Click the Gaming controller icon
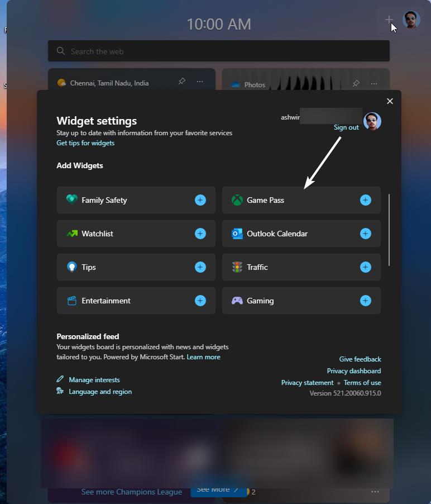 click(237, 301)
